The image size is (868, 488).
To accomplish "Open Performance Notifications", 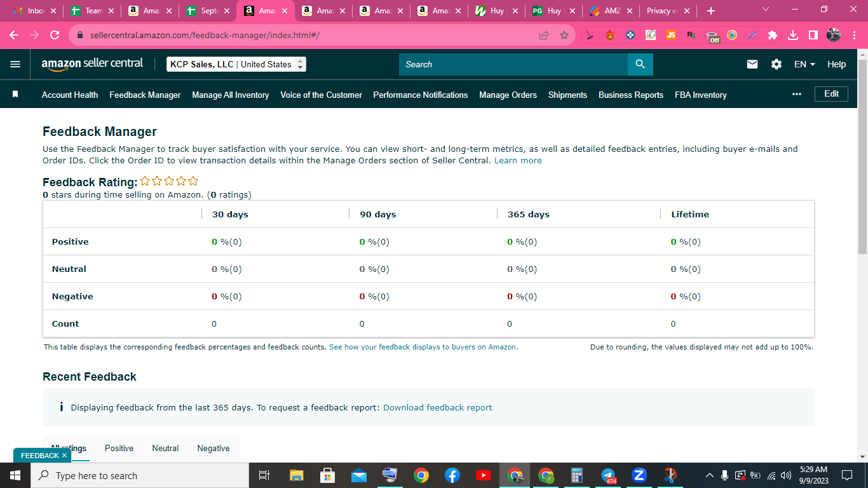I will pyautogui.click(x=421, y=95).
